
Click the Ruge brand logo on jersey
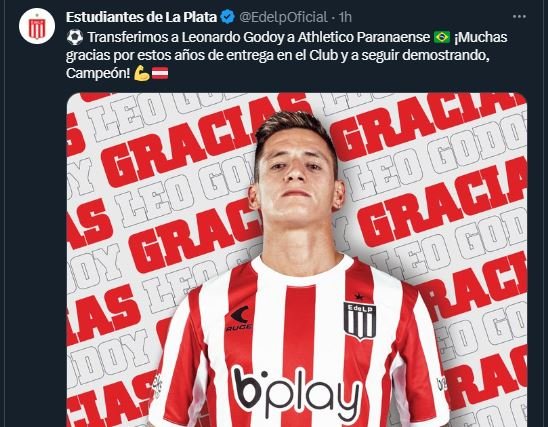coord(239,318)
